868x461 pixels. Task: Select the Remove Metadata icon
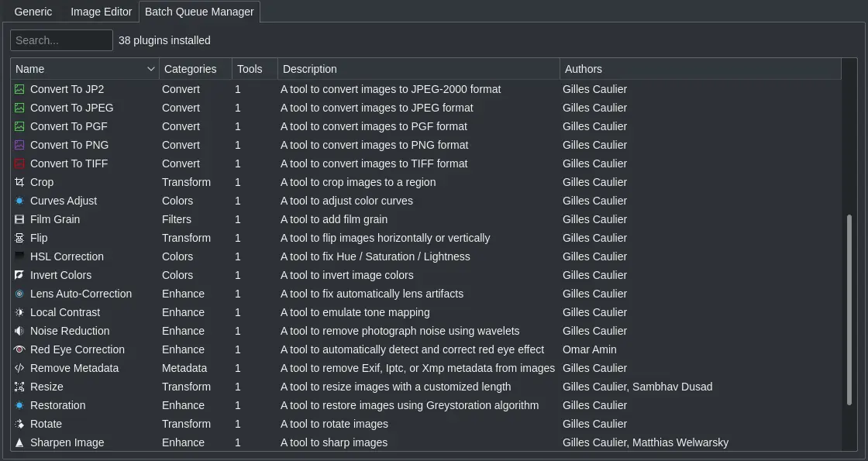19,368
